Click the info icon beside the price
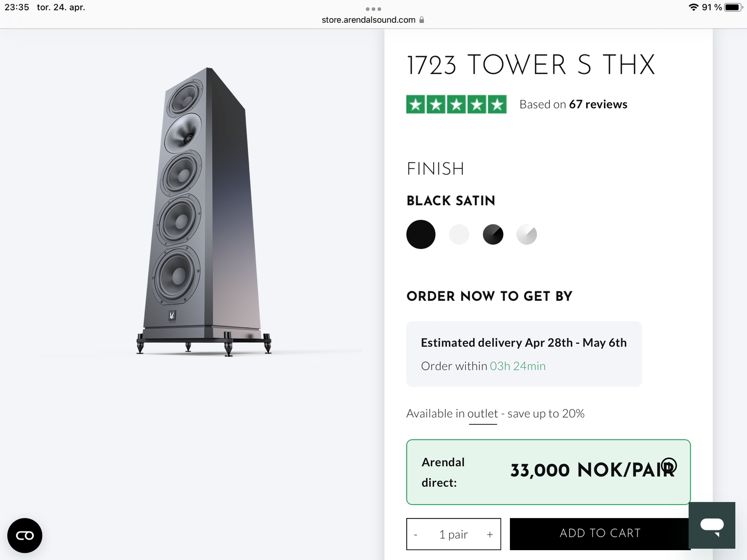Viewport: 747px width, 560px height. click(669, 465)
